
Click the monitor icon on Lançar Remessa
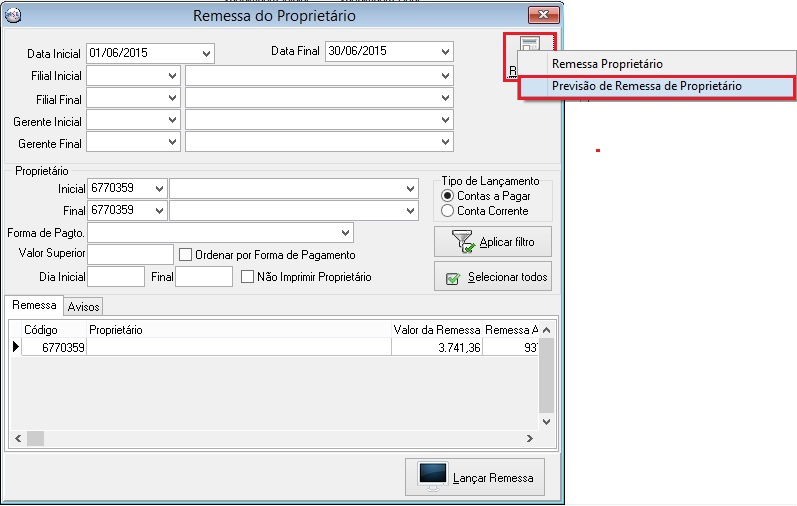pos(433,477)
